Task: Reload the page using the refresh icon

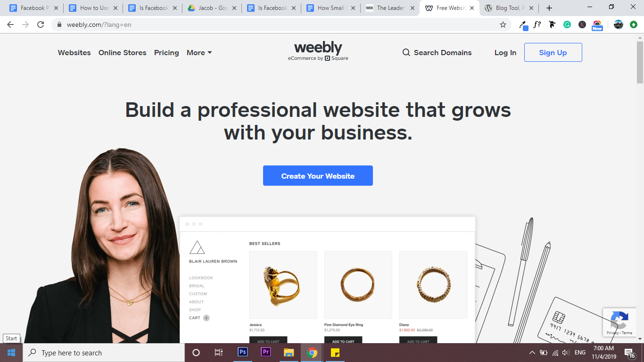Action: coord(41,25)
